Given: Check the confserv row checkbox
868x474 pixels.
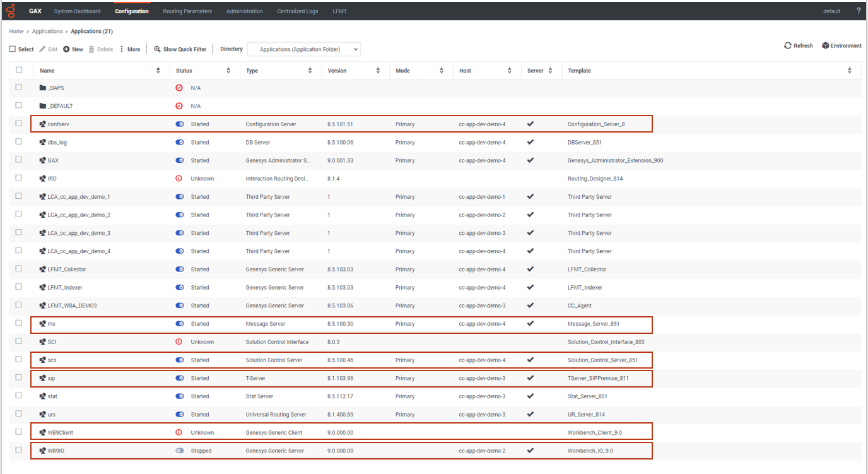Looking at the screenshot, I should click(19, 124).
